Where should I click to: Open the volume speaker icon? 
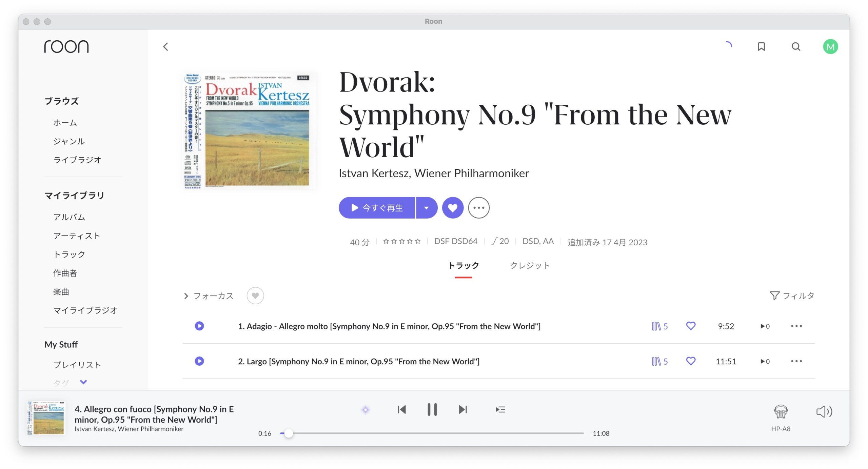[824, 412]
